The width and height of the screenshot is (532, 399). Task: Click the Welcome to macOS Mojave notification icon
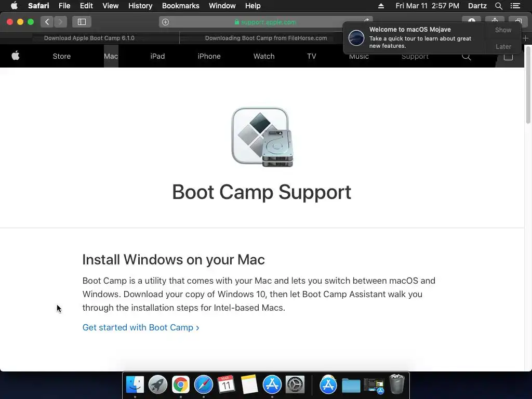pos(356,37)
